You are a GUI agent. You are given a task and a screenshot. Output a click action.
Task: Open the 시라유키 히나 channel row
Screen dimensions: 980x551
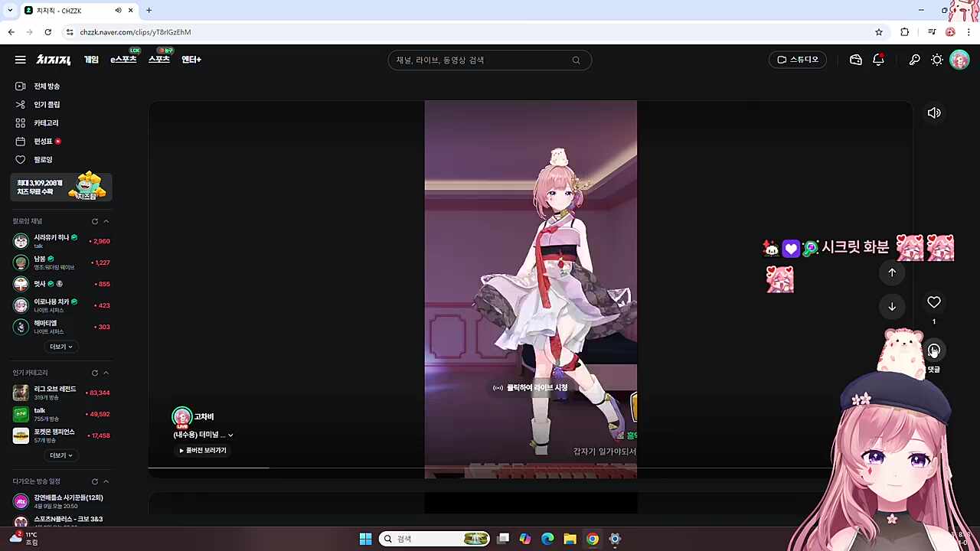pyautogui.click(x=62, y=241)
